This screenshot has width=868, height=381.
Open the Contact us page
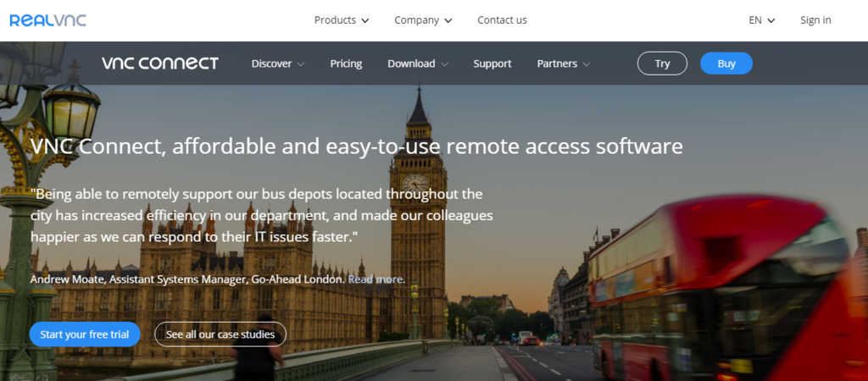tap(502, 20)
